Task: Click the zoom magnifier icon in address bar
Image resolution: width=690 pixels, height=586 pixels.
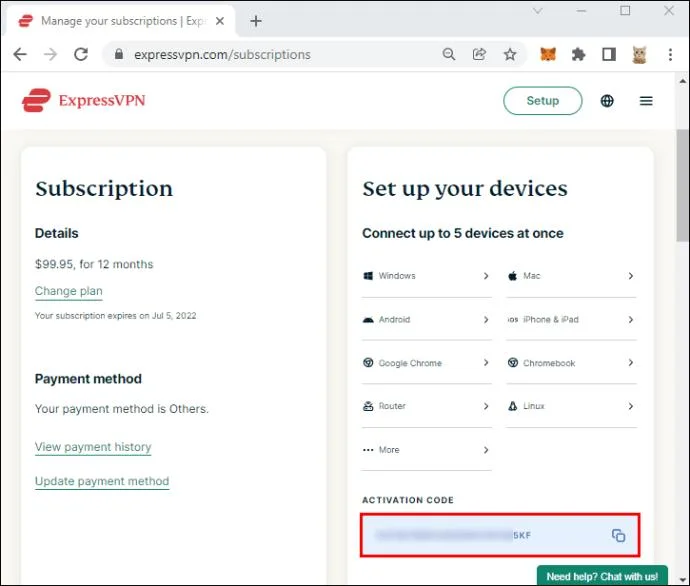Action: 448,54
